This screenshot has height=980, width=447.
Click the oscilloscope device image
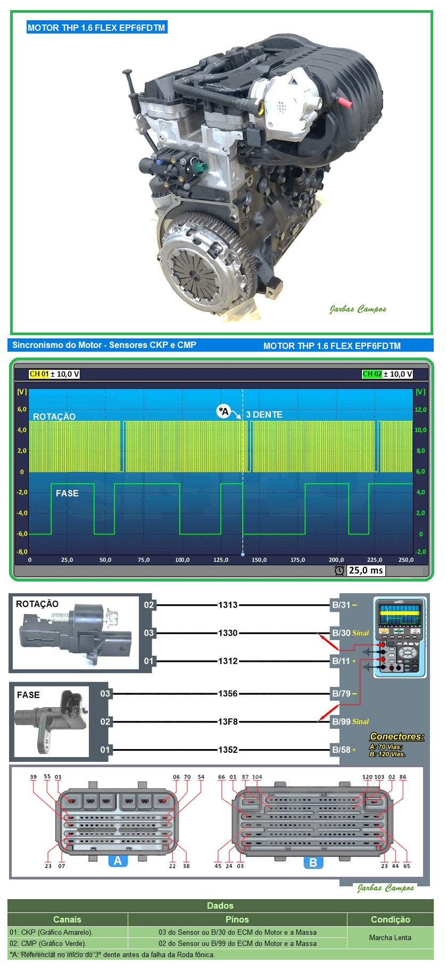pos(400,637)
